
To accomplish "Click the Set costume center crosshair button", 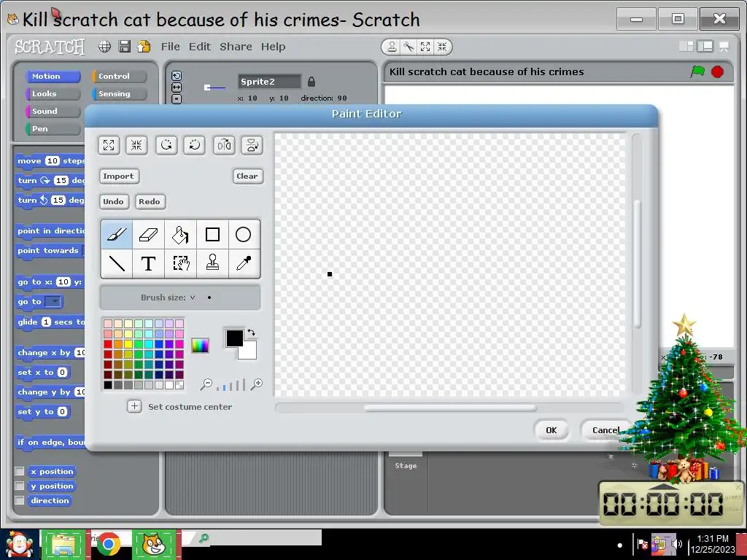I will click(x=134, y=406).
